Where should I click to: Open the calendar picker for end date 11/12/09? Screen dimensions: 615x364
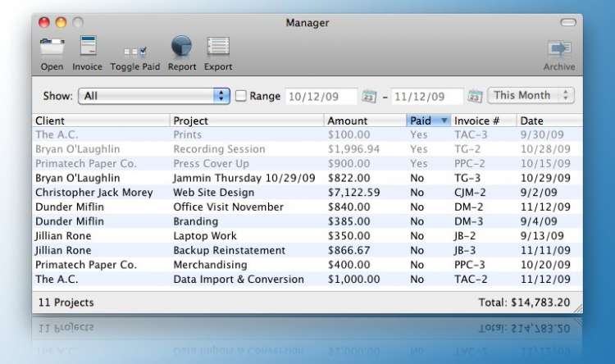475,96
